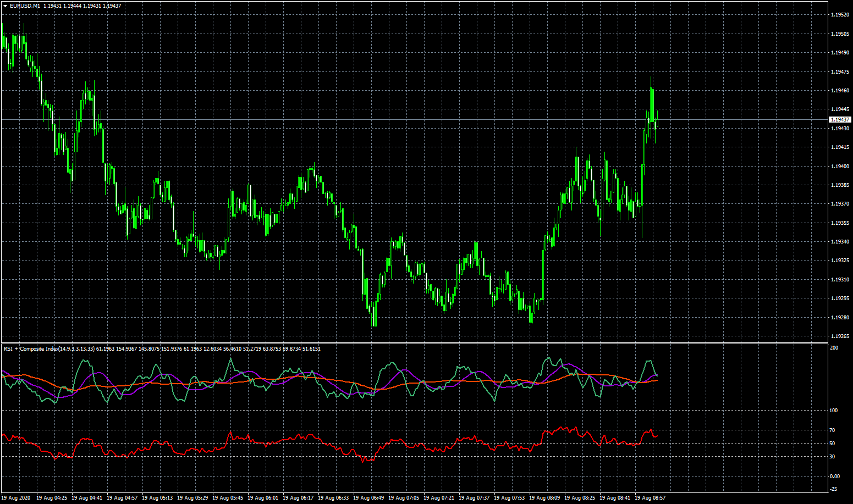This screenshot has width=853, height=504.
Task: Click the 19 Aug 04:57 time label
Action: click(122, 498)
